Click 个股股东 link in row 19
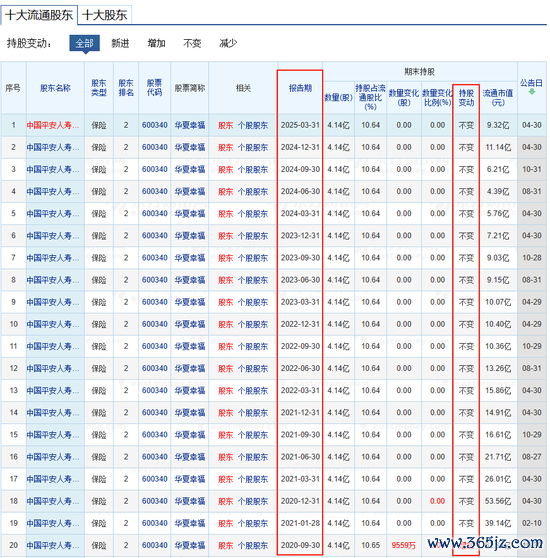 pyautogui.click(x=253, y=523)
